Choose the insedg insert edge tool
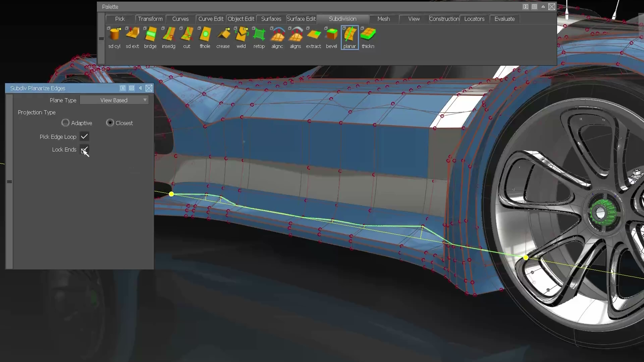 pos(168,35)
